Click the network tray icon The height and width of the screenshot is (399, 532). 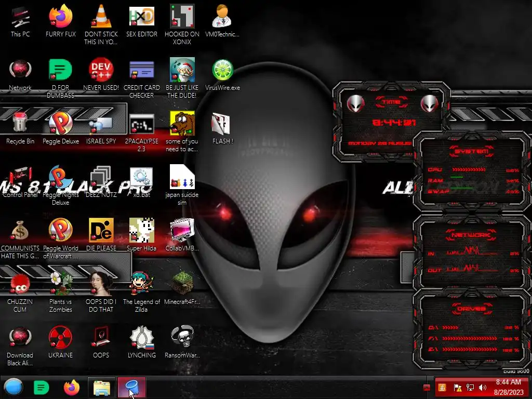(470, 388)
